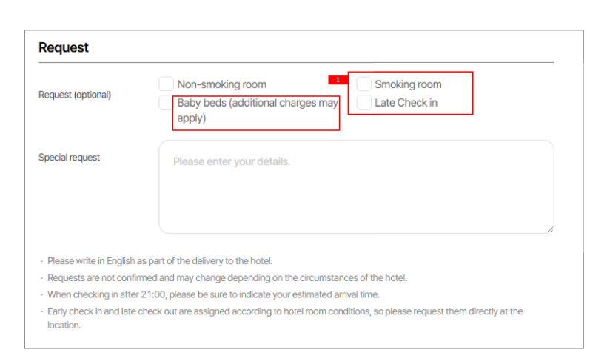Click the 'Request' section heading

tap(64, 47)
